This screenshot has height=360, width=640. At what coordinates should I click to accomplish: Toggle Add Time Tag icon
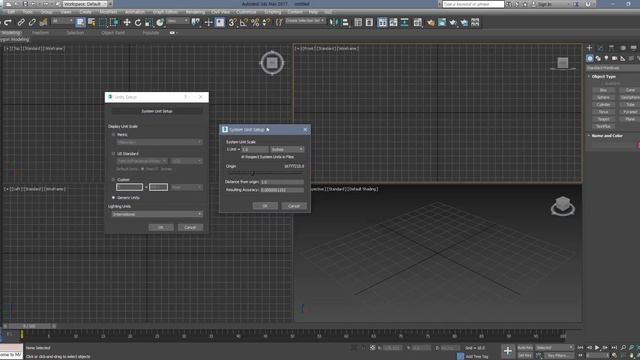(460, 356)
